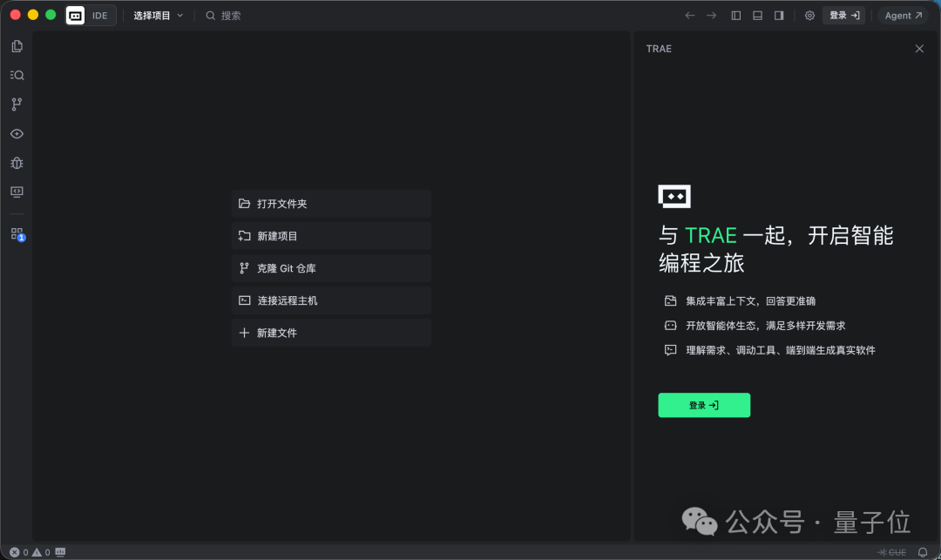This screenshot has height=560, width=941.
Task: Click the 搜索 search field
Action: (223, 16)
